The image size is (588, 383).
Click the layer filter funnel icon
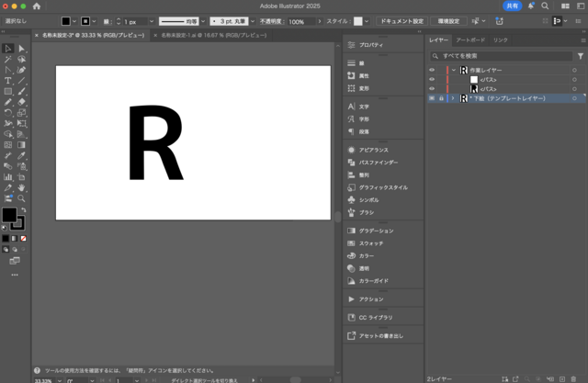(580, 56)
